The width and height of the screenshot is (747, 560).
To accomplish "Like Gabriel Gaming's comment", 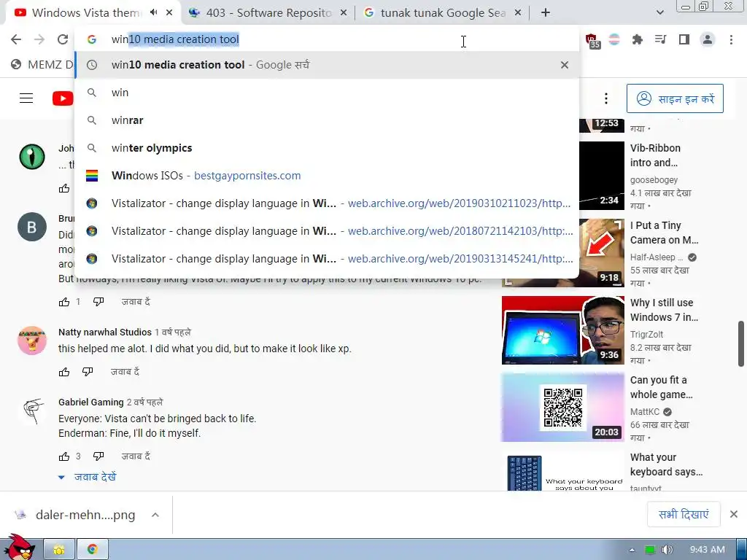I will click(64, 456).
